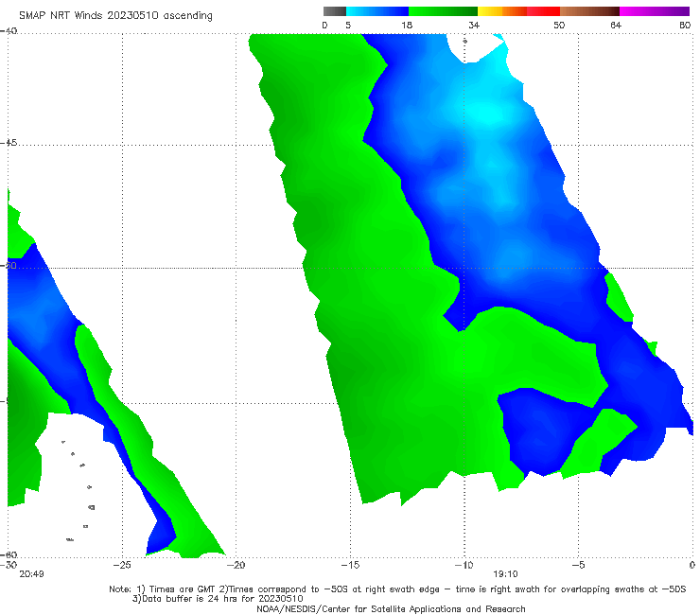
Task: Click the color scale label '64'
Action: pos(616,25)
